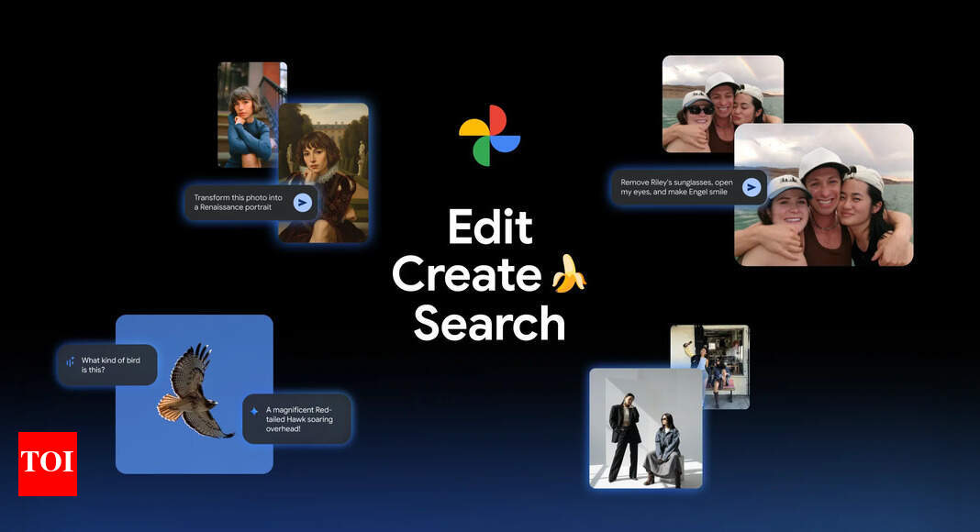Click the red TOI logo
This screenshot has height=532, width=980.
click(48, 463)
